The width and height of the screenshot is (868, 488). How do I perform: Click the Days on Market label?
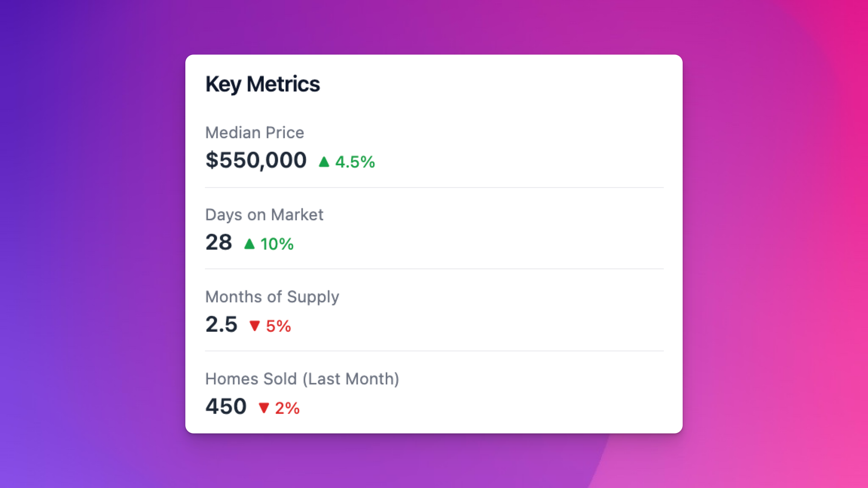(x=264, y=215)
